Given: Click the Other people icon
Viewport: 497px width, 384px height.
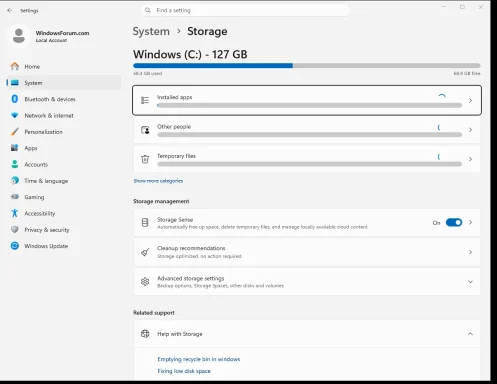Looking at the screenshot, I should (x=145, y=130).
